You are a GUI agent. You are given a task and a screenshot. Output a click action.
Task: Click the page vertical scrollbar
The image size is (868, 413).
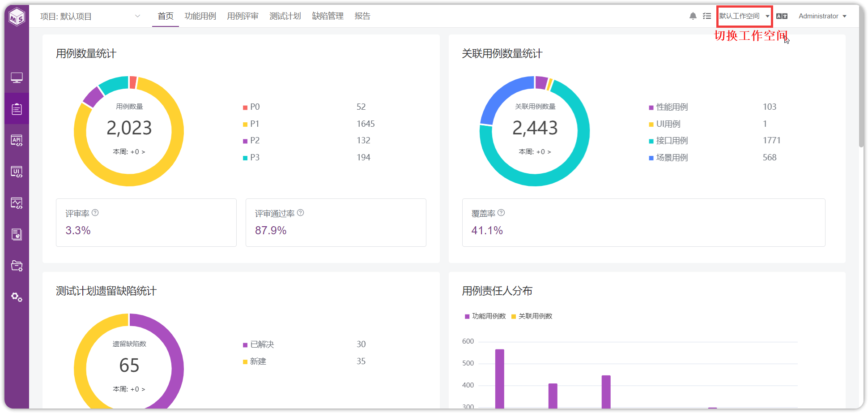(861, 76)
